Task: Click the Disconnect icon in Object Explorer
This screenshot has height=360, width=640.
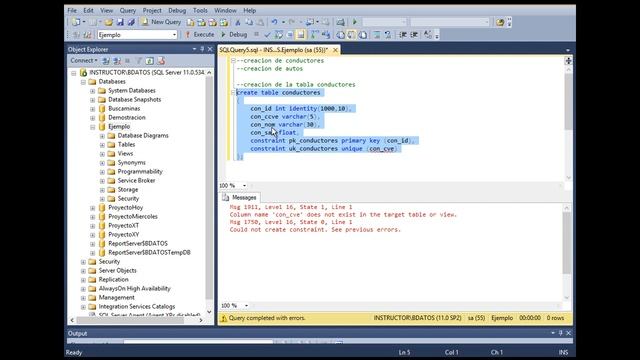Action: point(117,61)
